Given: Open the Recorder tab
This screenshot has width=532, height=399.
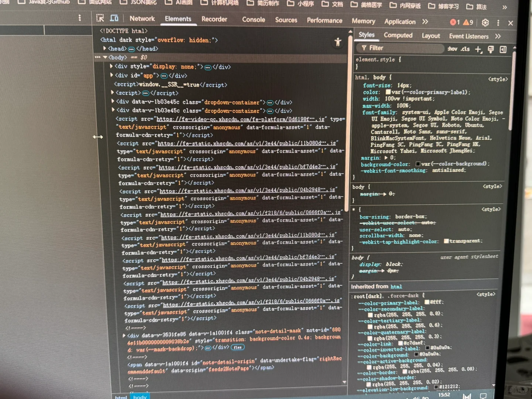Looking at the screenshot, I should click(214, 19).
